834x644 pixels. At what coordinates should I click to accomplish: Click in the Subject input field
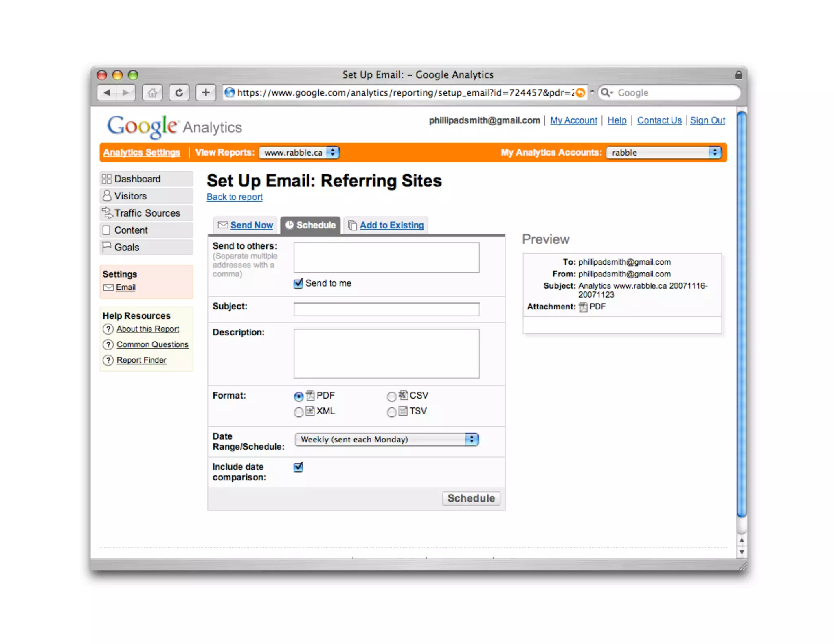tap(386, 309)
